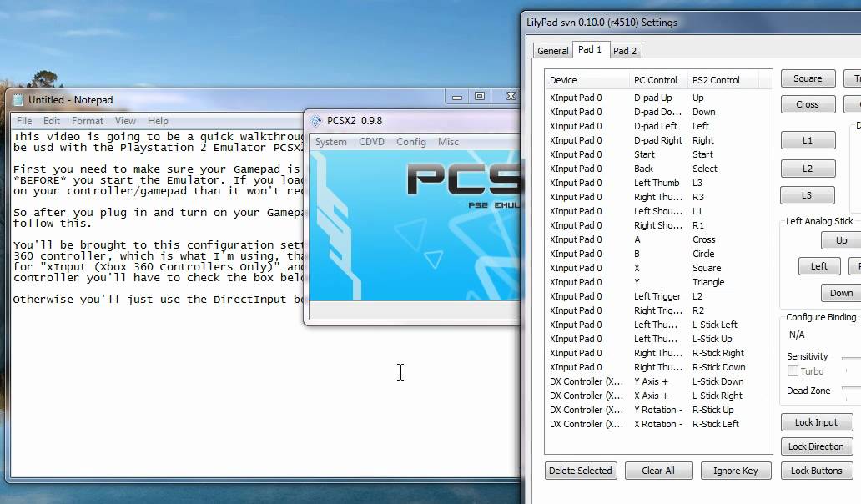Viewport: 861px width, 504px height.
Task: Enable the Turbo checkbox
Action: point(793,371)
